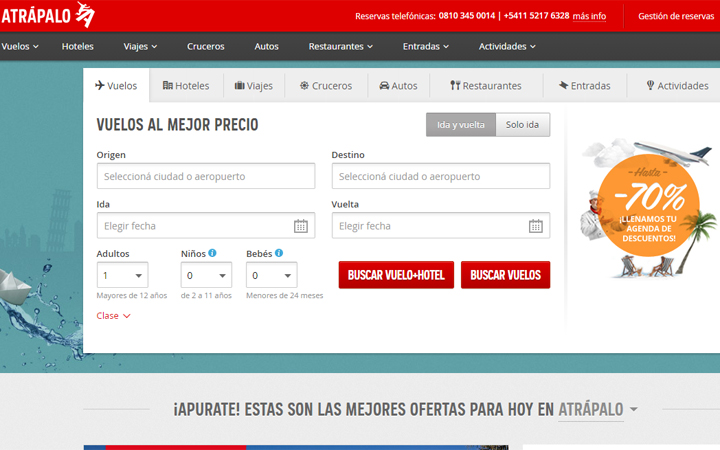
Task: Click the ship wheel icon on Cruceros tab
Action: point(304,85)
